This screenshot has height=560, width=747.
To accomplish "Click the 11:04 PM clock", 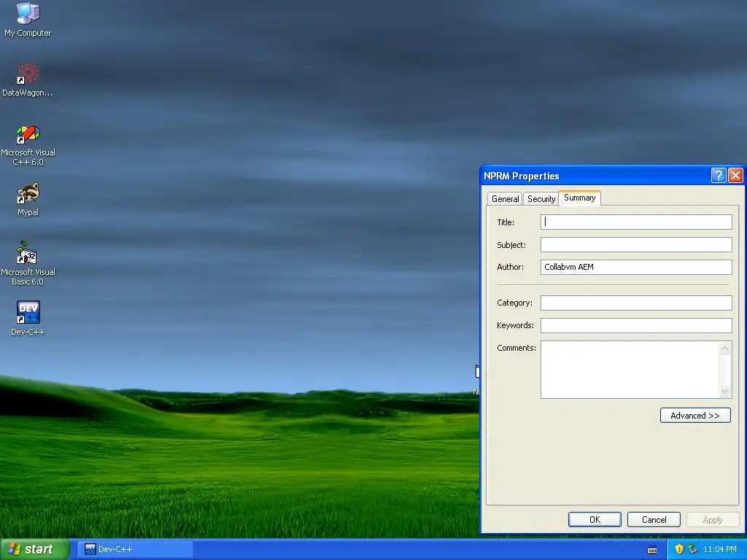I will [720, 549].
